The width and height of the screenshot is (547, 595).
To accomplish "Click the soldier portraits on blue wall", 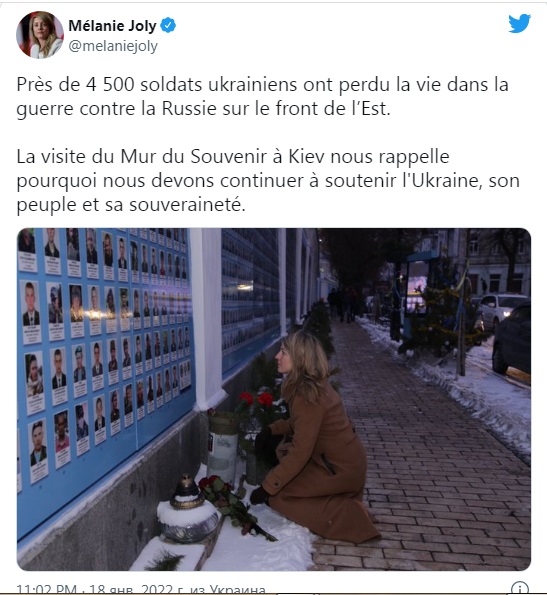I will point(104,342).
